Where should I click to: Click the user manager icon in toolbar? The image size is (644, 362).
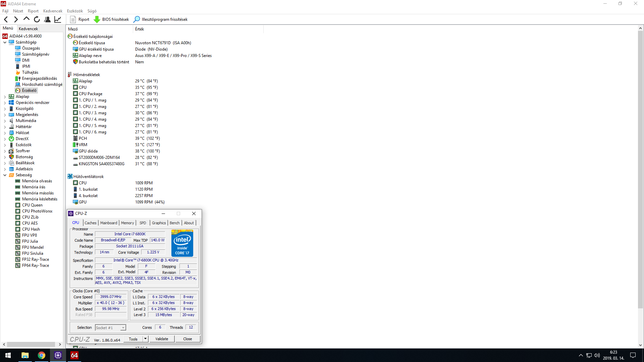(47, 19)
